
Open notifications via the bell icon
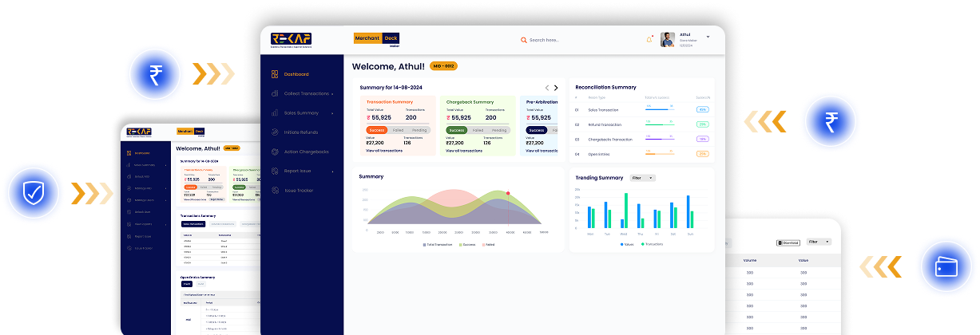pyautogui.click(x=649, y=40)
